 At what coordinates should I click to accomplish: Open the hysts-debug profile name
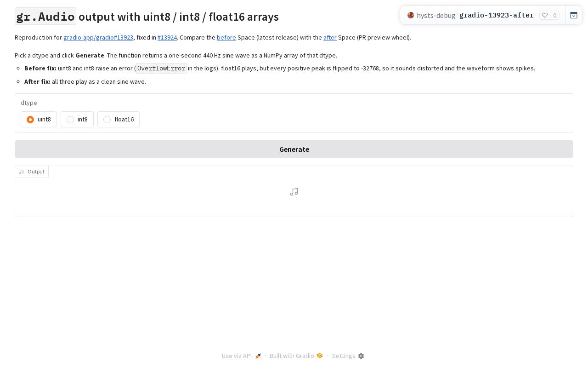pyautogui.click(x=436, y=16)
